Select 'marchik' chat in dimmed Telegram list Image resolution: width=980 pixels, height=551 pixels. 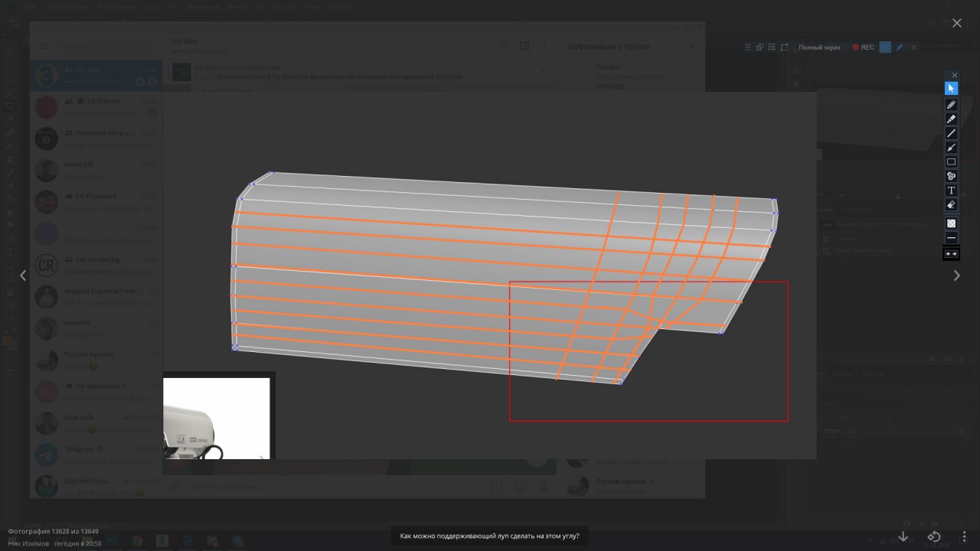coord(96,328)
